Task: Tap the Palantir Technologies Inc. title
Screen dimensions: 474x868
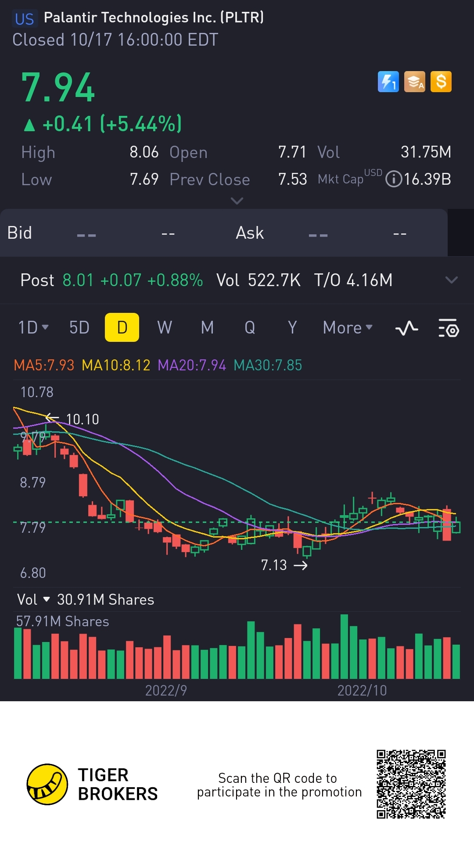Action: coord(154,18)
